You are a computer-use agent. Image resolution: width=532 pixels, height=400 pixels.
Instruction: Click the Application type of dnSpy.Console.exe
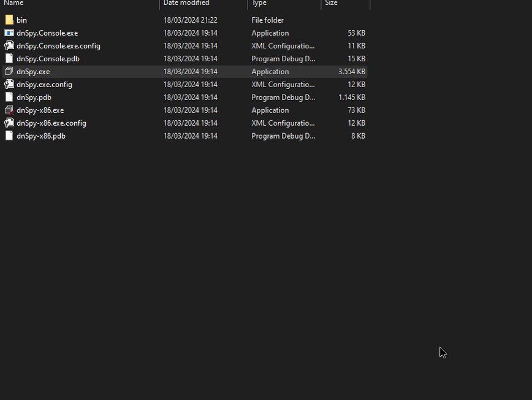pos(270,33)
